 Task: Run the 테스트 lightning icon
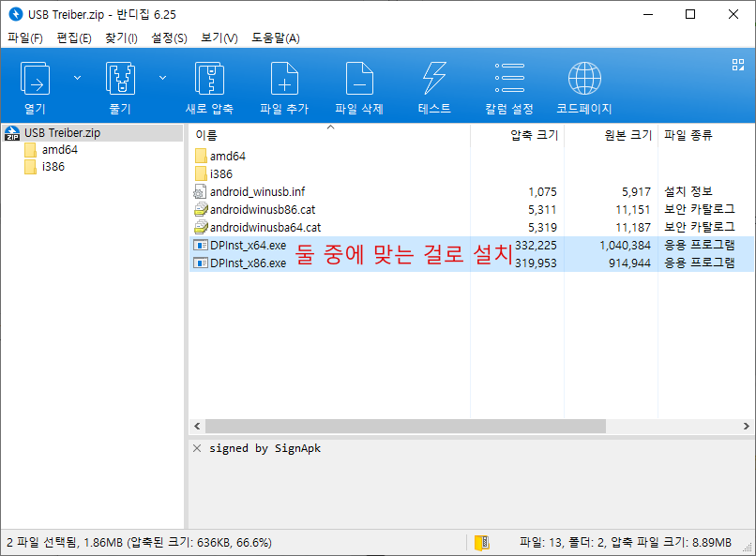[x=434, y=78]
